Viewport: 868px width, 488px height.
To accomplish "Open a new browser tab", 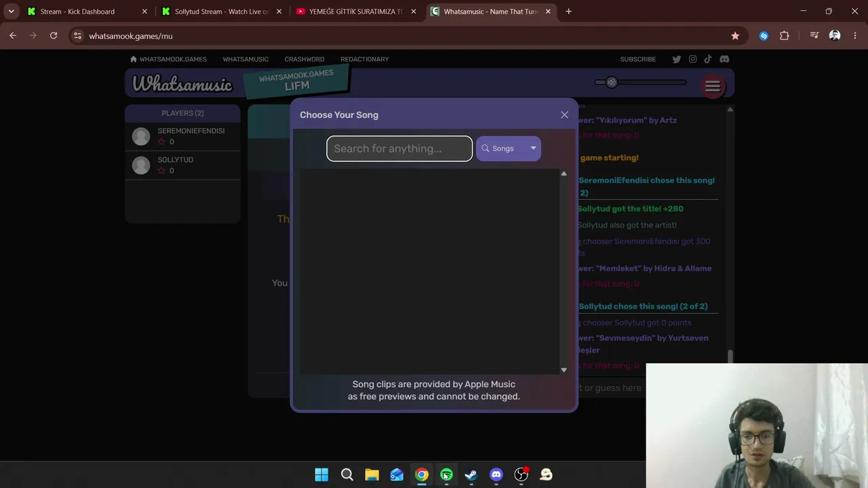I will (x=568, y=12).
